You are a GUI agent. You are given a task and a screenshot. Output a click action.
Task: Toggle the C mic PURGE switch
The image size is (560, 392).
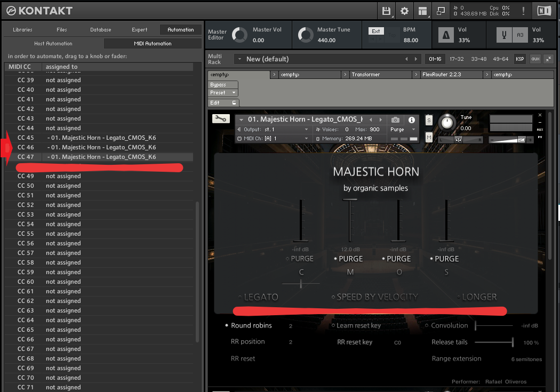coord(300,259)
